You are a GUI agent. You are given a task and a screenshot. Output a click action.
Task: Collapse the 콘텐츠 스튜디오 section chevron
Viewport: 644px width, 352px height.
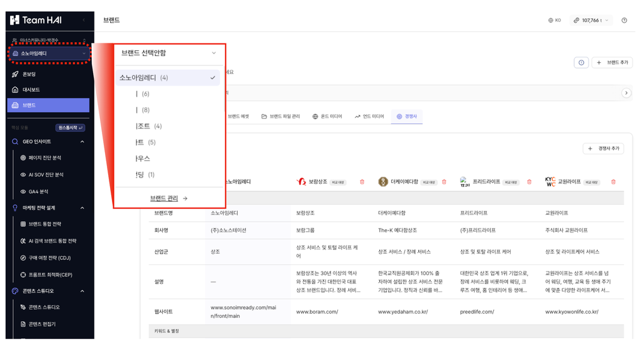(82, 291)
